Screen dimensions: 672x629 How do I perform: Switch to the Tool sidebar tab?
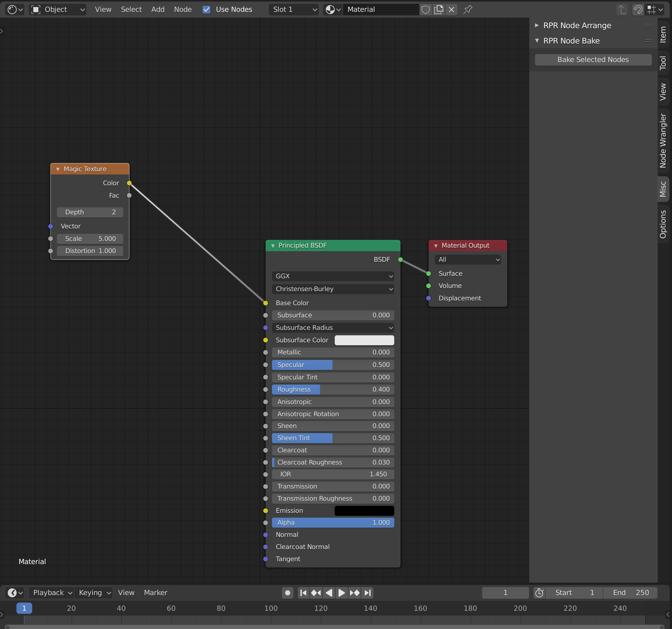click(x=663, y=63)
